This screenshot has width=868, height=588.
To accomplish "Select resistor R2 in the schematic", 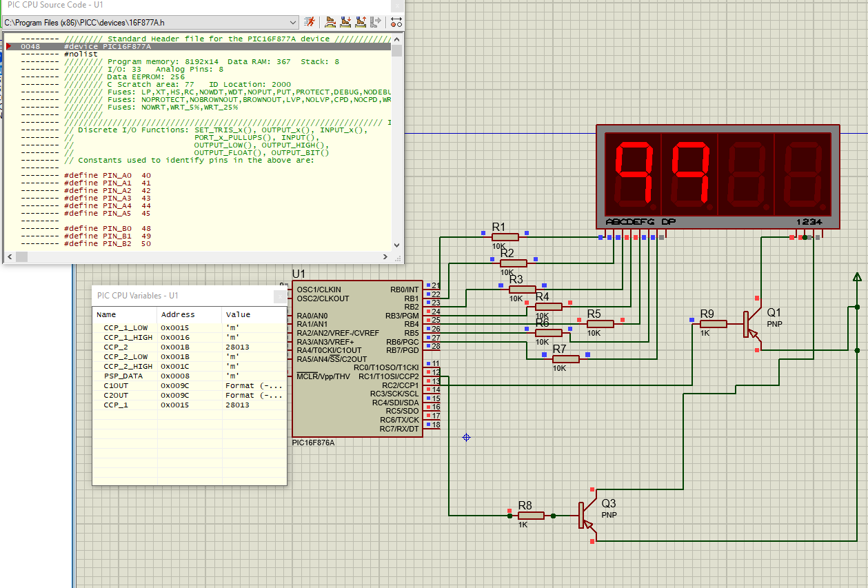I will [x=513, y=263].
